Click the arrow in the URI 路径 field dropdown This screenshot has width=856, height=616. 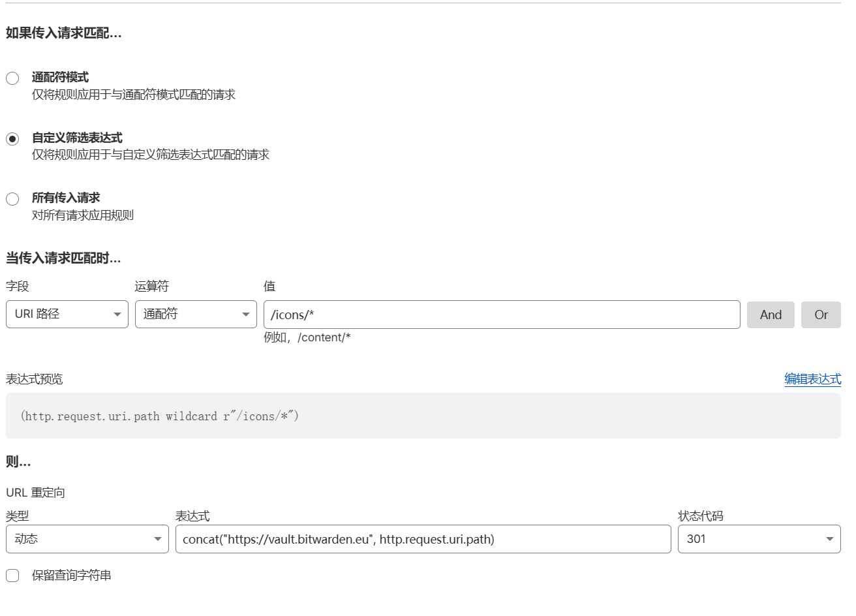[x=117, y=315]
